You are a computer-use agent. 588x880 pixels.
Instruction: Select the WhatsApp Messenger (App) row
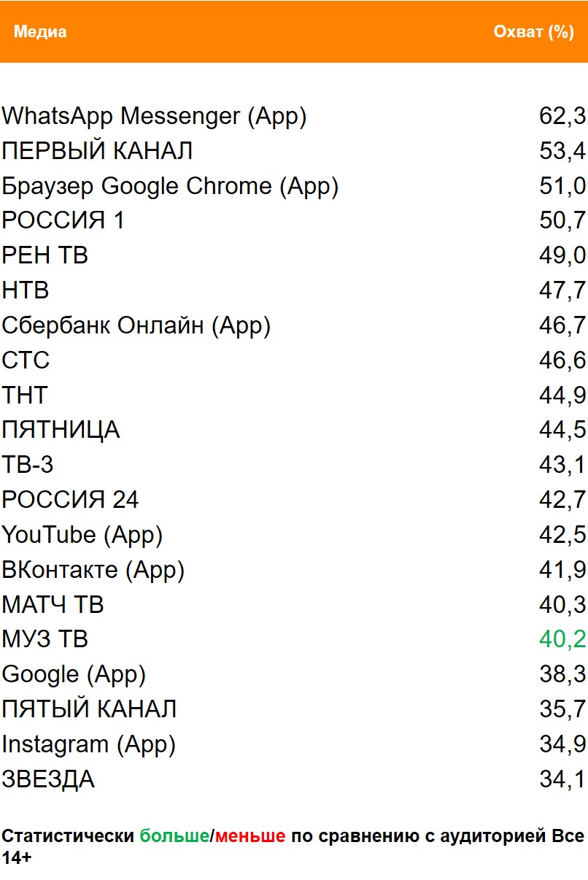(154, 116)
